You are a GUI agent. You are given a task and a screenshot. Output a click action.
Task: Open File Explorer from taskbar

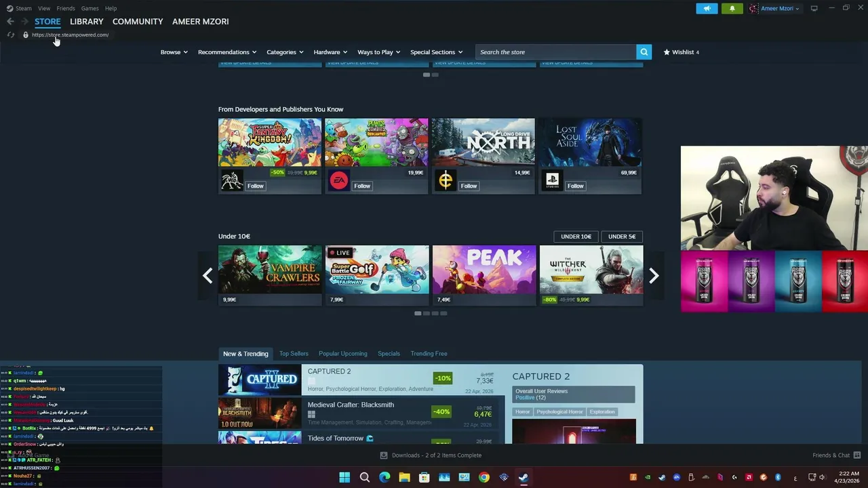[404, 477]
